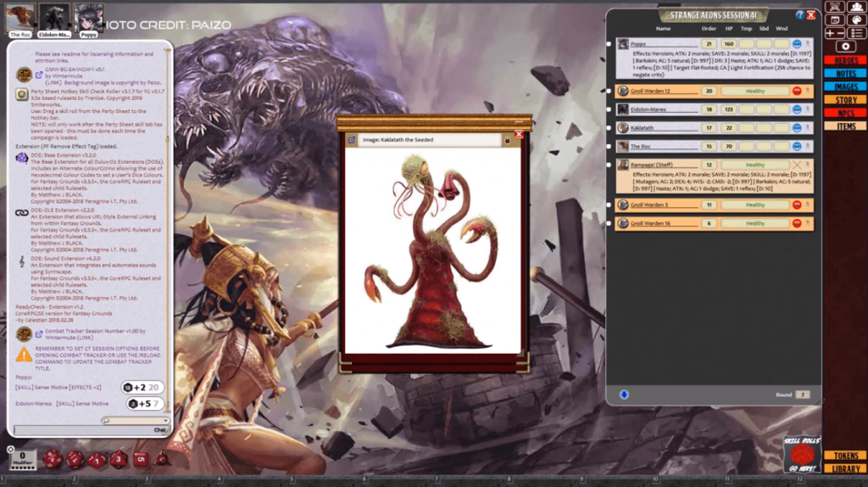This screenshot has width=868, height=487.
Task: Open the calendar icon in sidebar
Action: 835,20
